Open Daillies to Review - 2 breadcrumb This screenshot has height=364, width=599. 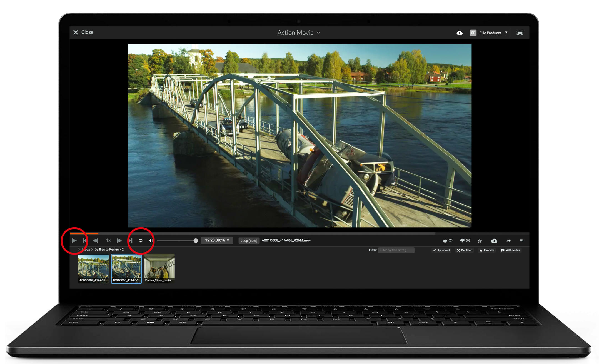coord(109,250)
